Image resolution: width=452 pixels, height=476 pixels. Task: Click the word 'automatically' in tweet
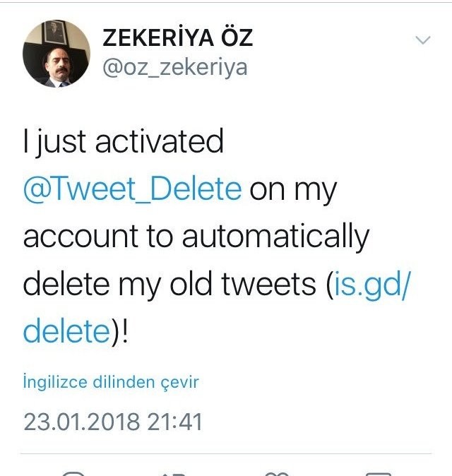[276, 237]
